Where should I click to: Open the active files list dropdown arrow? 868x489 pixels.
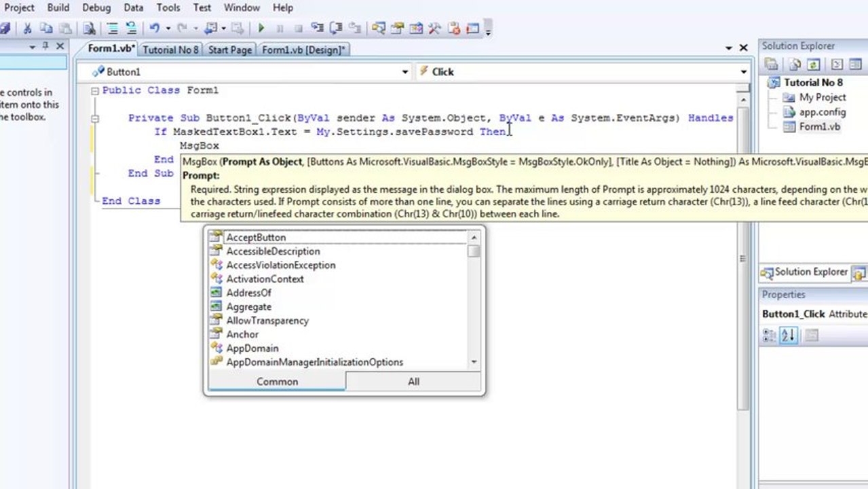pyautogui.click(x=729, y=48)
